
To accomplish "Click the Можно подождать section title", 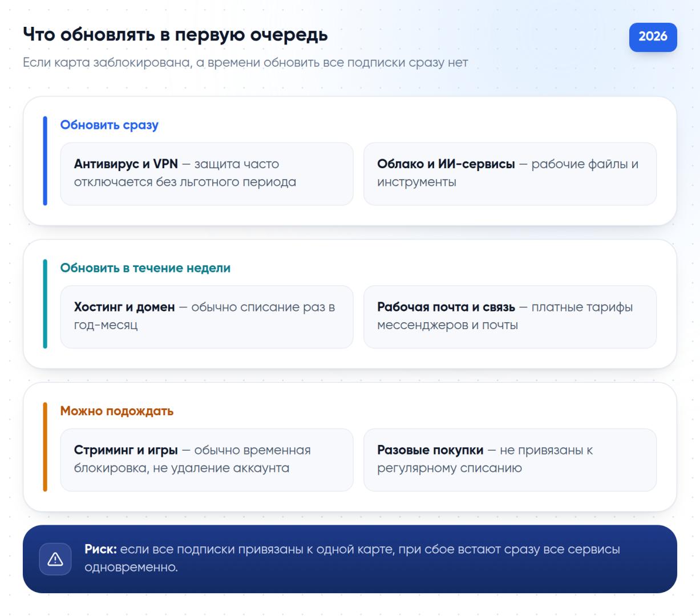I will 117,411.
